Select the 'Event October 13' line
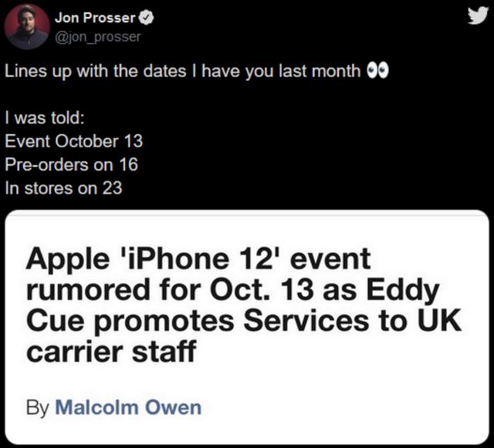 74,141
